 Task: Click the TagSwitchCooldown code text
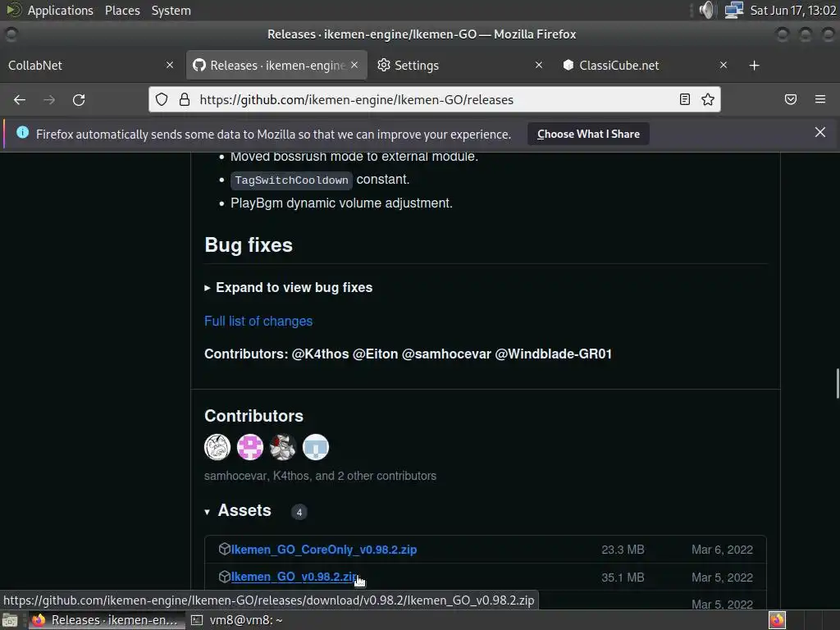[291, 180]
